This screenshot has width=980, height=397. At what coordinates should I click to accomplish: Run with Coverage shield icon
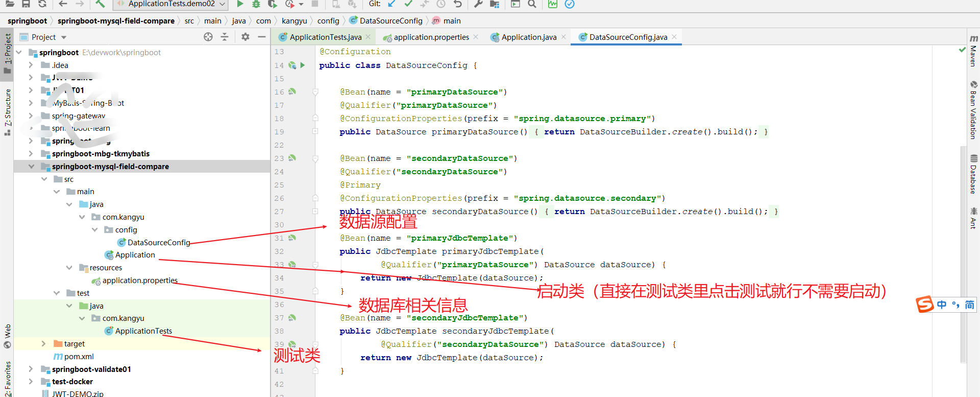[273, 4]
